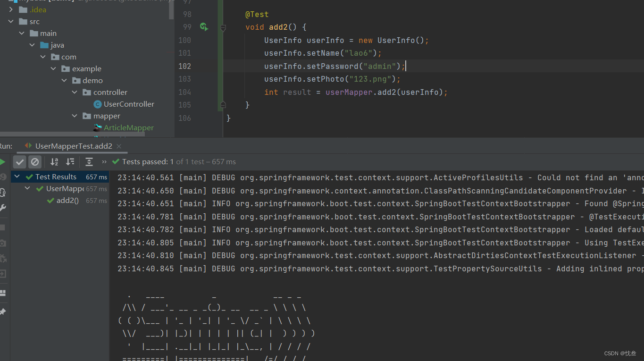This screenshot has height=361, width=644.
Task: Click the controller package icon
Action: pyautogui.click(x=87, y=92)
